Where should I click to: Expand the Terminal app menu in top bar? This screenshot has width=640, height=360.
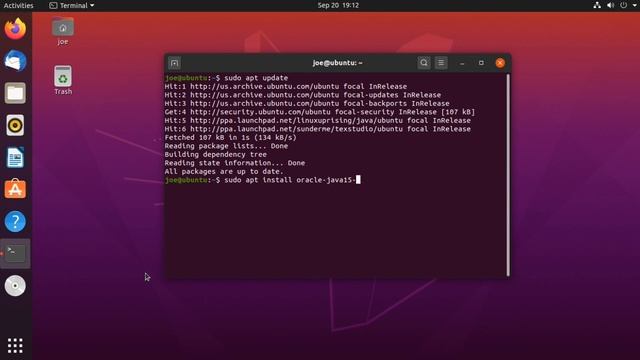point(72,5)
